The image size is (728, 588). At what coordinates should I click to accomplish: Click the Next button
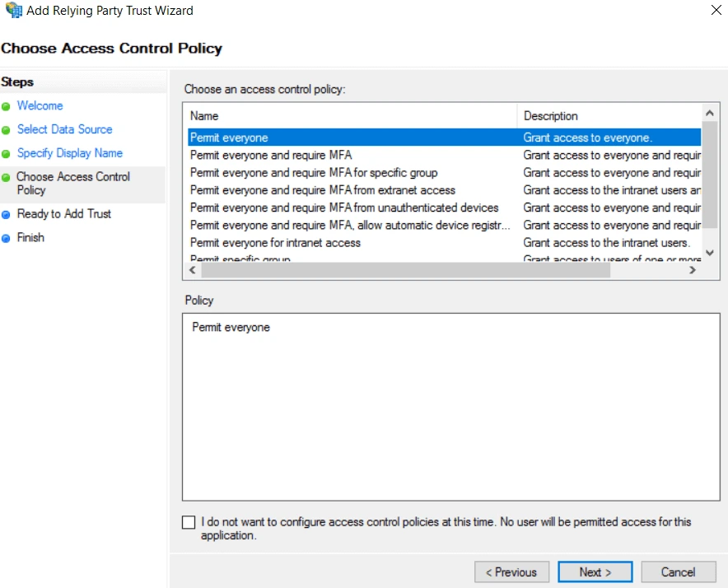point(595,572)
